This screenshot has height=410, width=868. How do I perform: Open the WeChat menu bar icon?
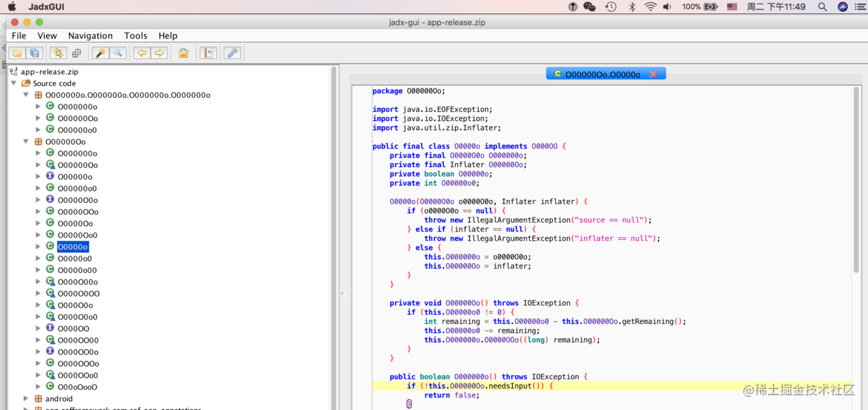[x=589, y=6]
